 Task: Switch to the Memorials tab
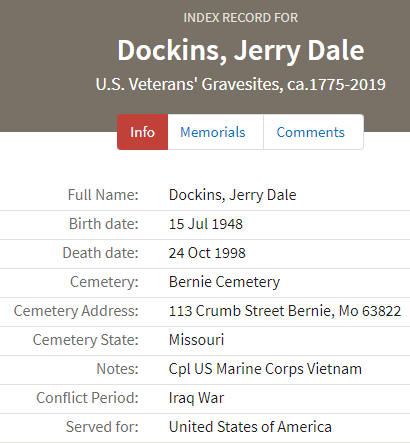[x=215, y=132]
